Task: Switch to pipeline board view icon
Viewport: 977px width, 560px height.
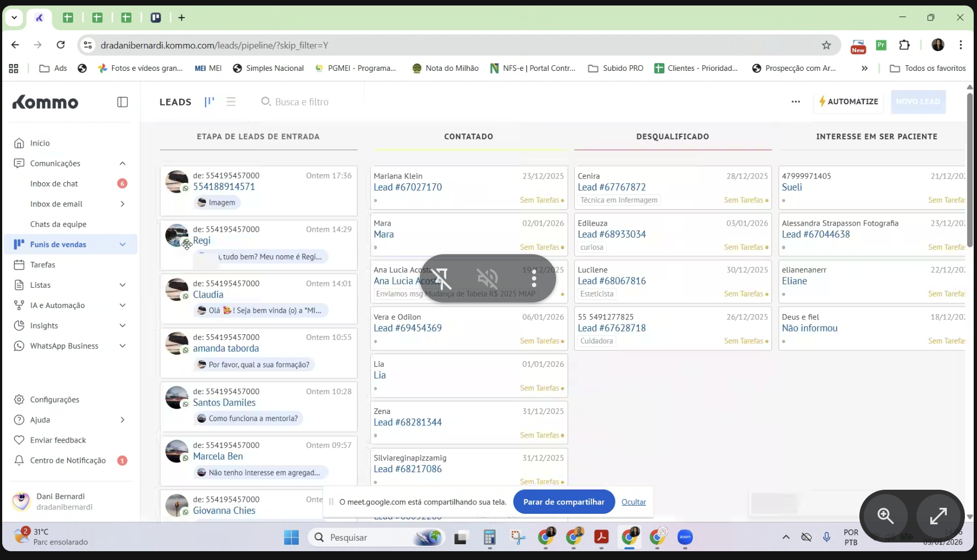Action: 209,102
